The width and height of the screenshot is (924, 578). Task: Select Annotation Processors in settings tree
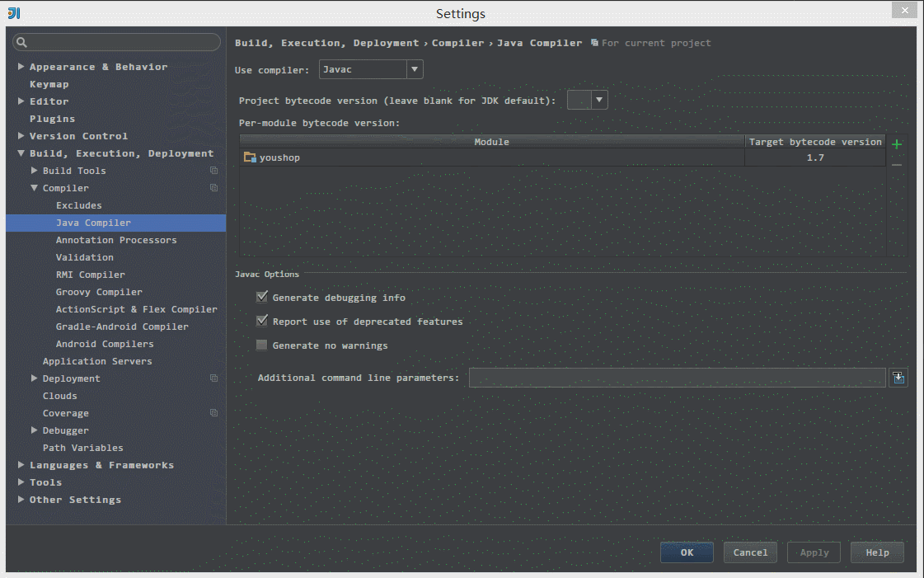116,240
